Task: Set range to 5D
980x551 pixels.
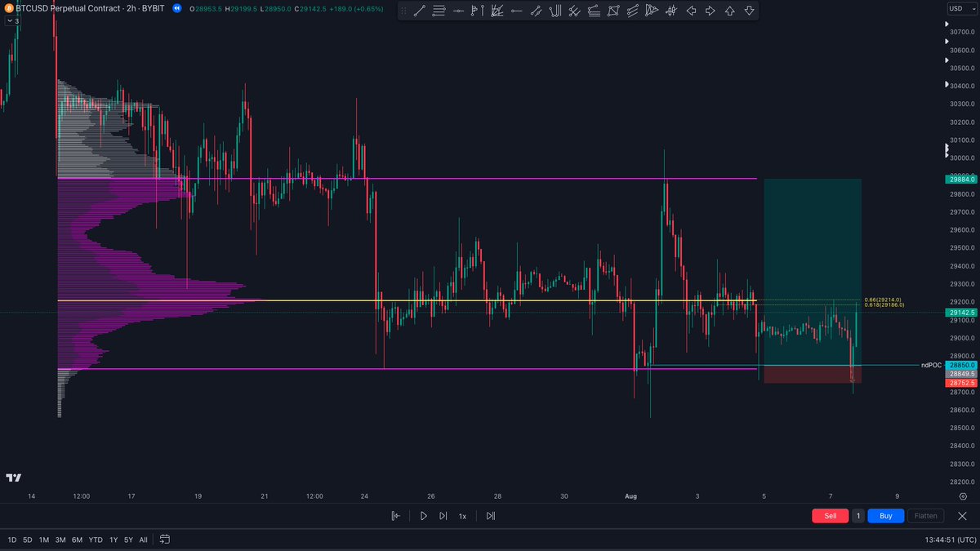Action: click(28, 540)
